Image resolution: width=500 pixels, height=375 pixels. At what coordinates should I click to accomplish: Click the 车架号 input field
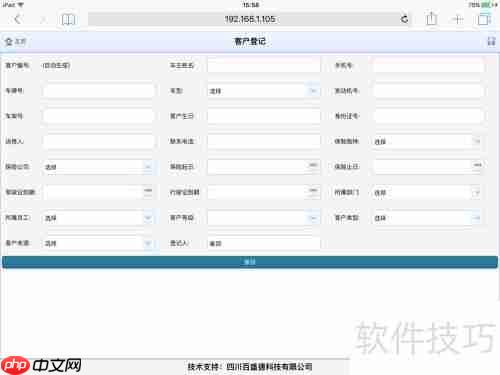click(98, 116)
